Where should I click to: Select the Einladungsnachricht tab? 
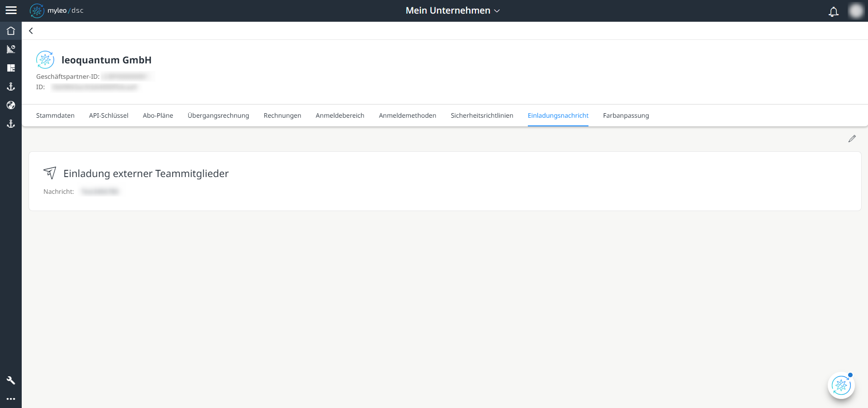tap(558, 115)
